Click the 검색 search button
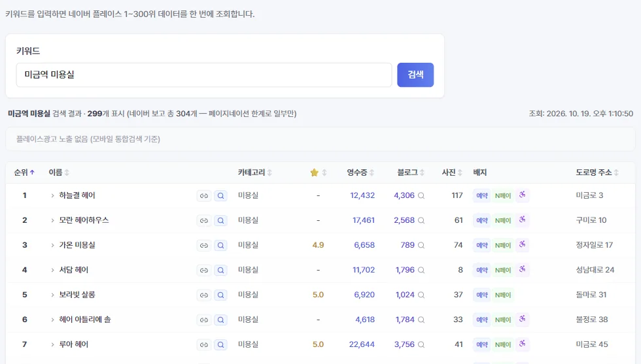Image resolution: width=641 pixels, height=364 pixels. (x=415, y=74)
